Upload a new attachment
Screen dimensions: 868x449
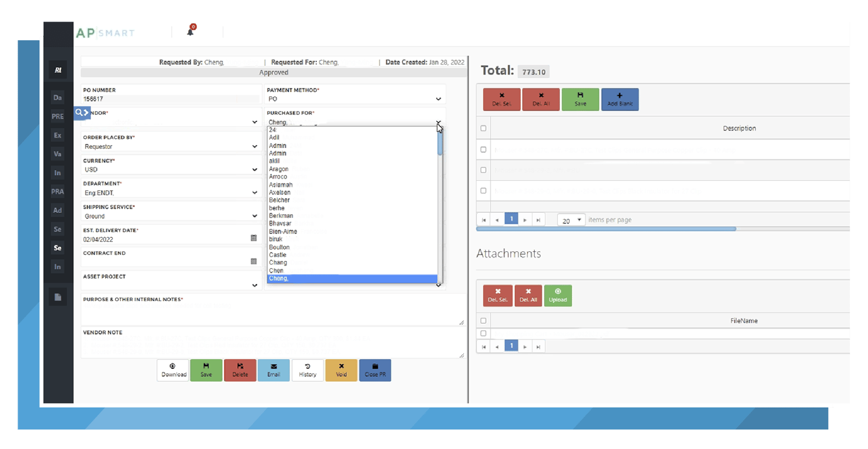click(557, 296)
